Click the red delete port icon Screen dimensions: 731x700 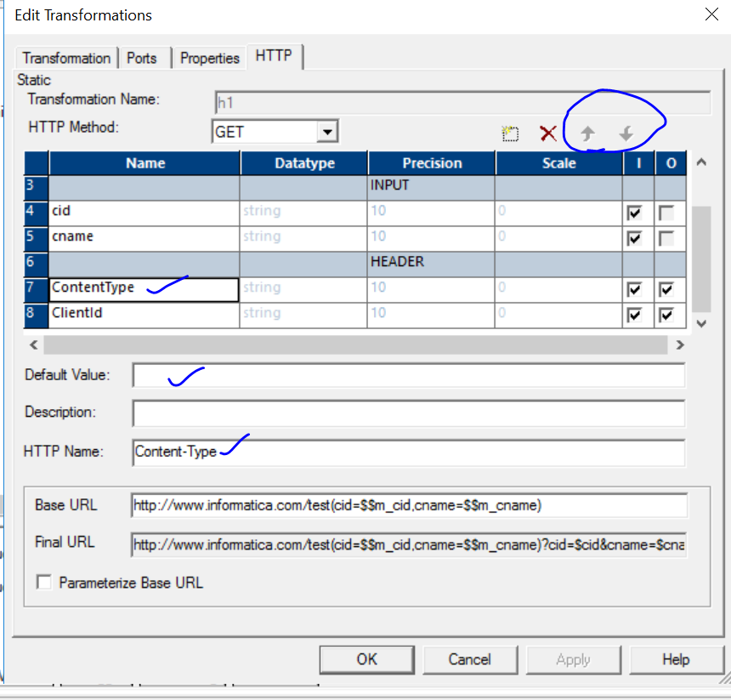coord(547,134)
